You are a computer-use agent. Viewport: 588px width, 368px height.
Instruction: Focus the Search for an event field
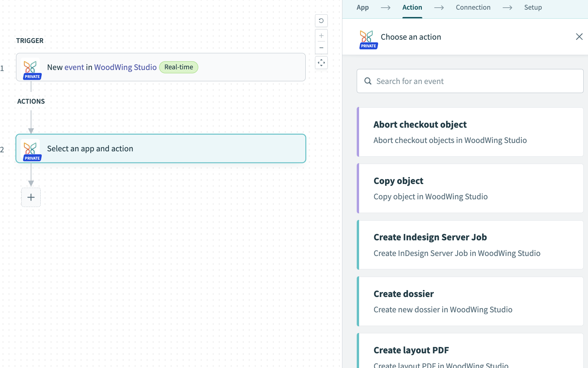click(x=470, y=81)
